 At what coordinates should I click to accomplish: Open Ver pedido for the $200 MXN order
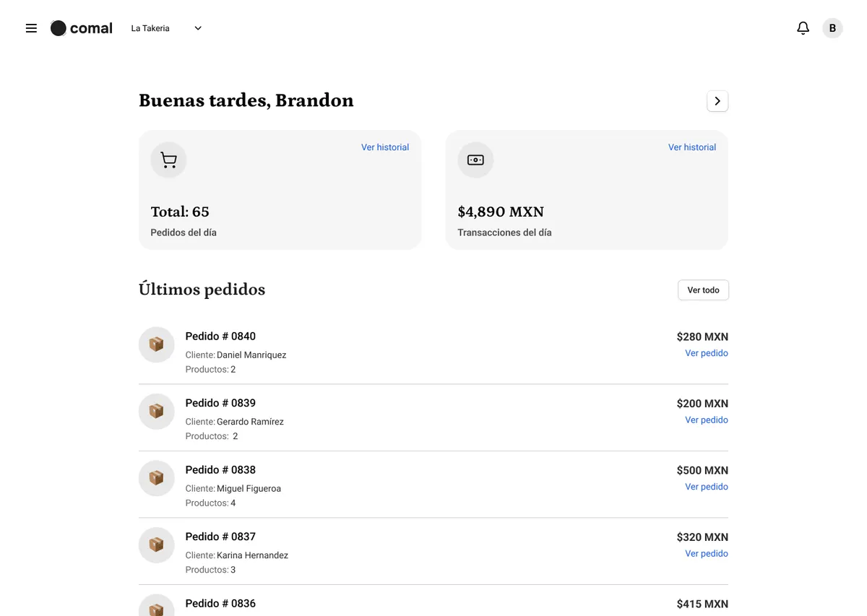(x=707, y=420)
